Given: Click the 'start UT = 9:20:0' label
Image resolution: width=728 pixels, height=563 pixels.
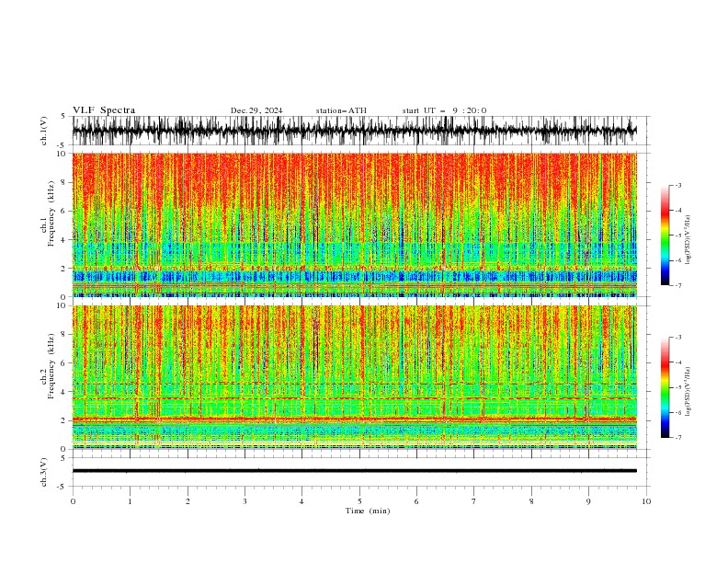Looking at the screenshot, I should (444, 110).
